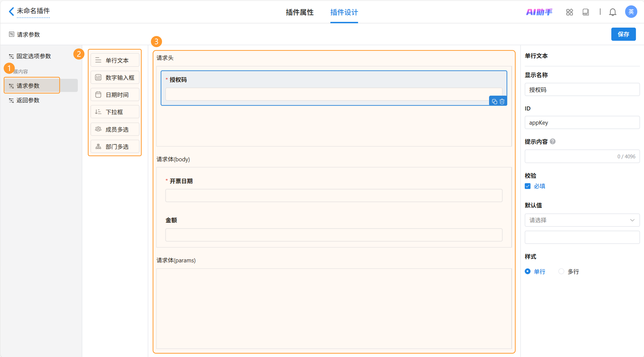Select 返回参数 in the left sidebar
This screenshot has height=357, width=644.
coord(28,100)
